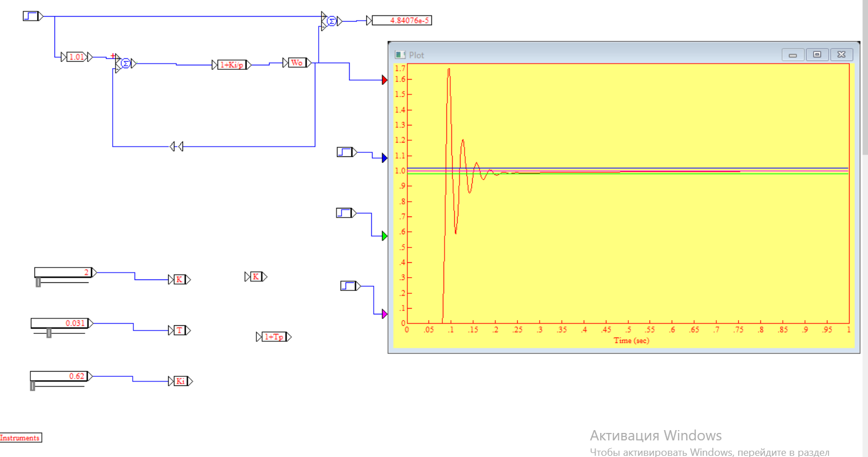
Task: Select the T variable block
Action: (x=180, y=330)
